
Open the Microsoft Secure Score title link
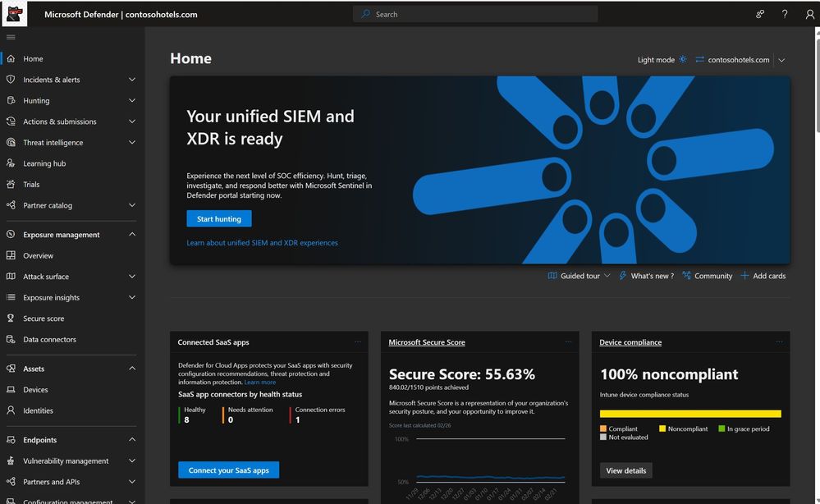(427, 342)
